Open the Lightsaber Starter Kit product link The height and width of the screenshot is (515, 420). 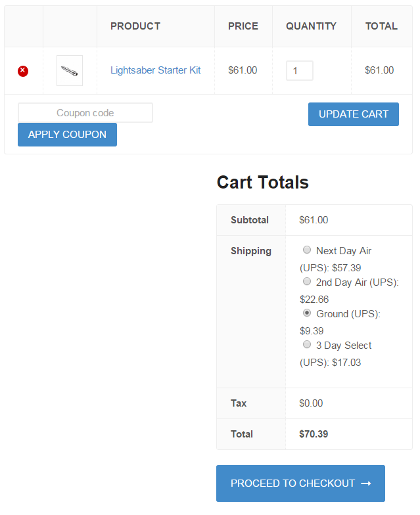[155, 70]
